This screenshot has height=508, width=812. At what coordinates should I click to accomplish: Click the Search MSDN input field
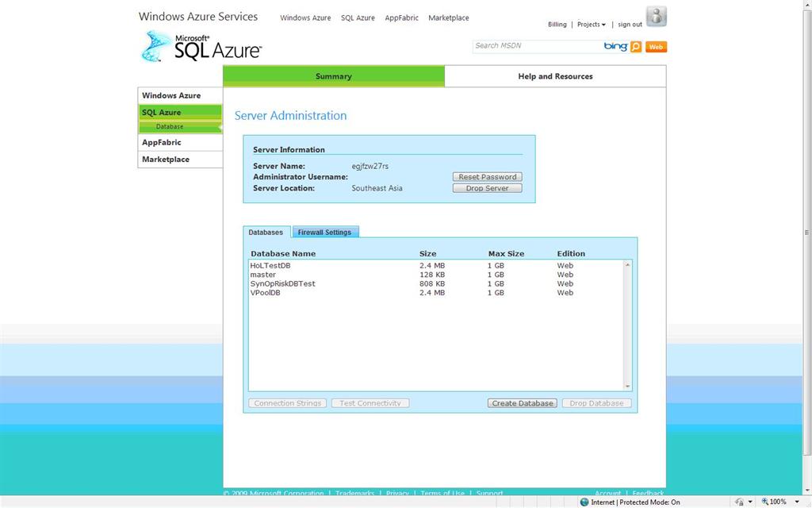pos(537,46)
